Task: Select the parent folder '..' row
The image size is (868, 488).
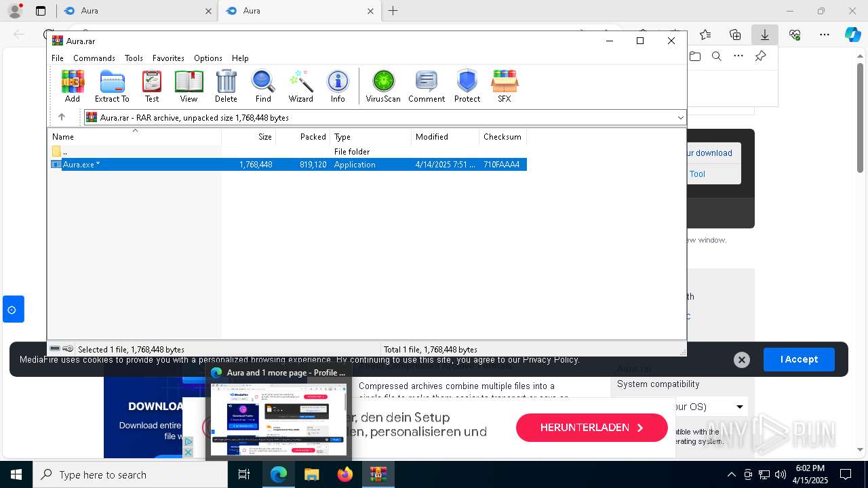Action: (x=288, y=152)
